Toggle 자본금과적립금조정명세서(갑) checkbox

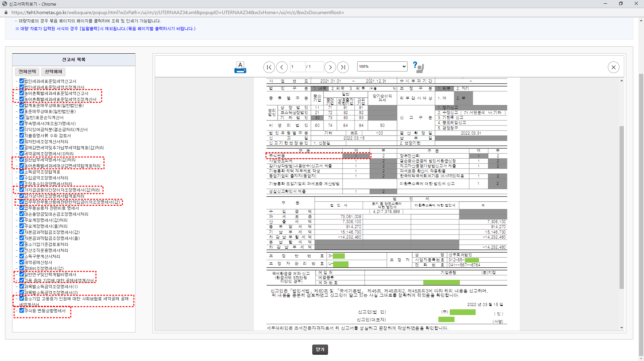pos(21,232)
